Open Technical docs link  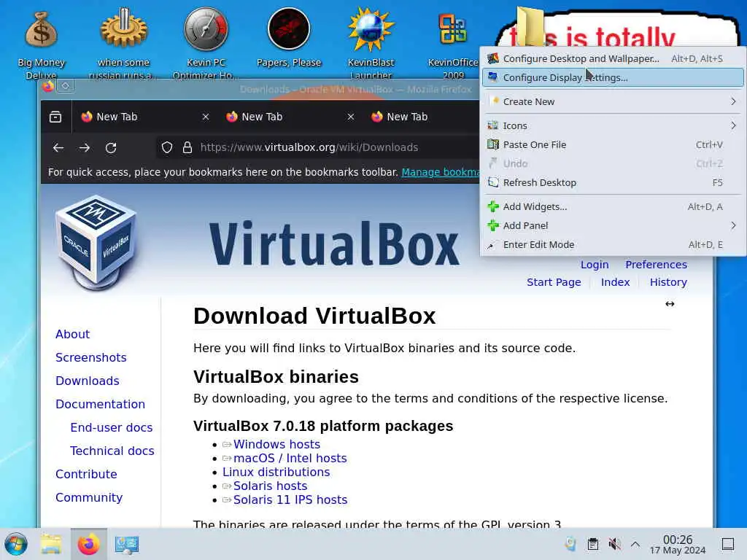coord(112,451)
